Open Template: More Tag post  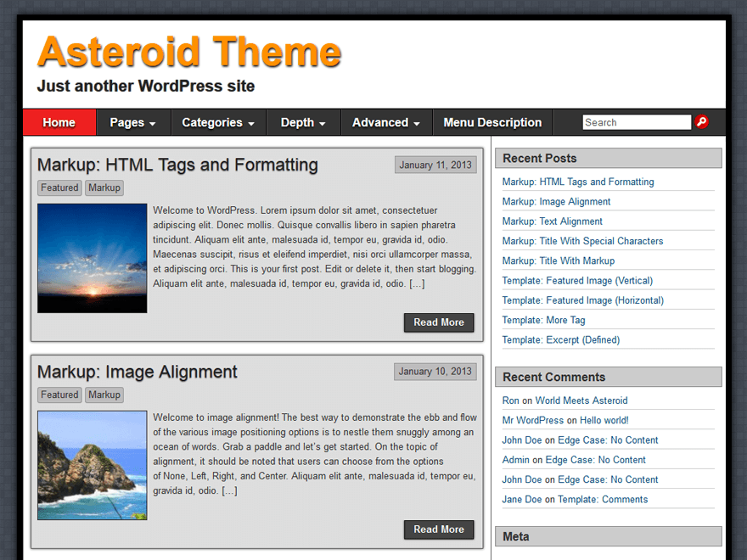pos(543,320)
